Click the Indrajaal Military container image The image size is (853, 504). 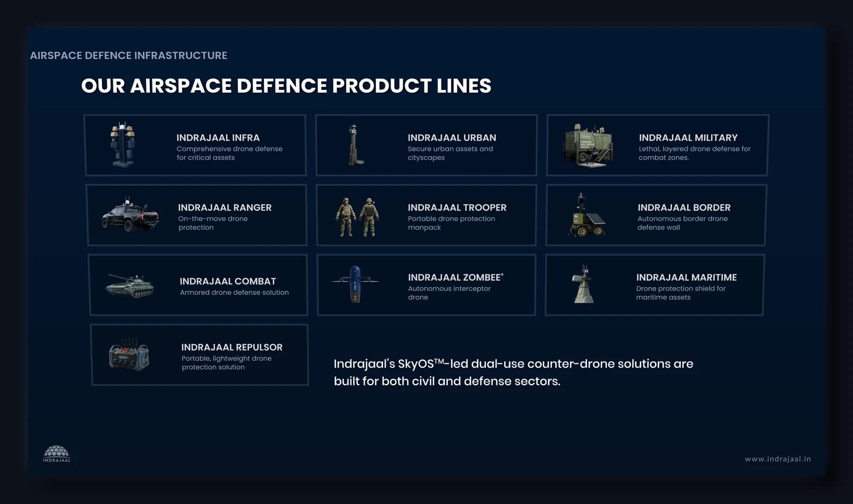pyautogui.click(x=588, y=145)
